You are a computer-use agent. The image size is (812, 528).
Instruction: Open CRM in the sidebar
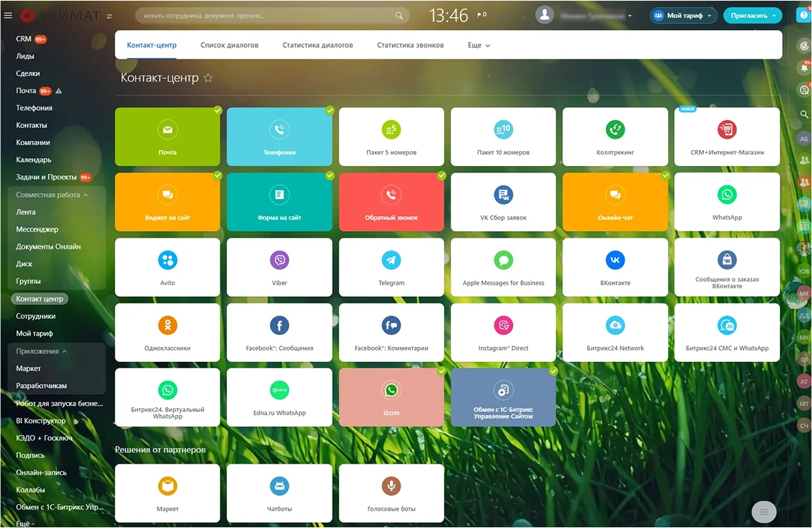pos(24,39)
